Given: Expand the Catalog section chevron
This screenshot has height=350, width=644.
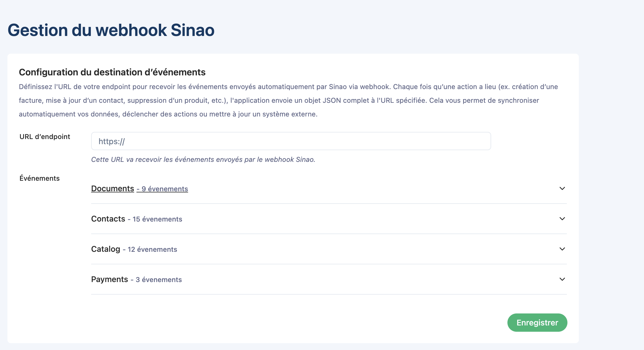Looking at the screenshot, I should [562, 249].
